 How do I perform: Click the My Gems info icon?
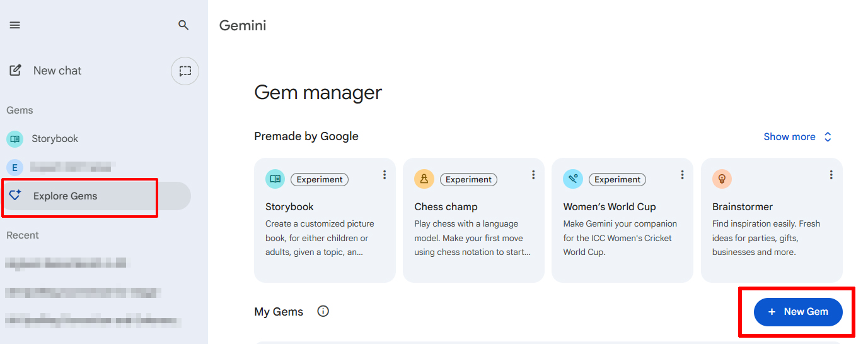(323, 311)
